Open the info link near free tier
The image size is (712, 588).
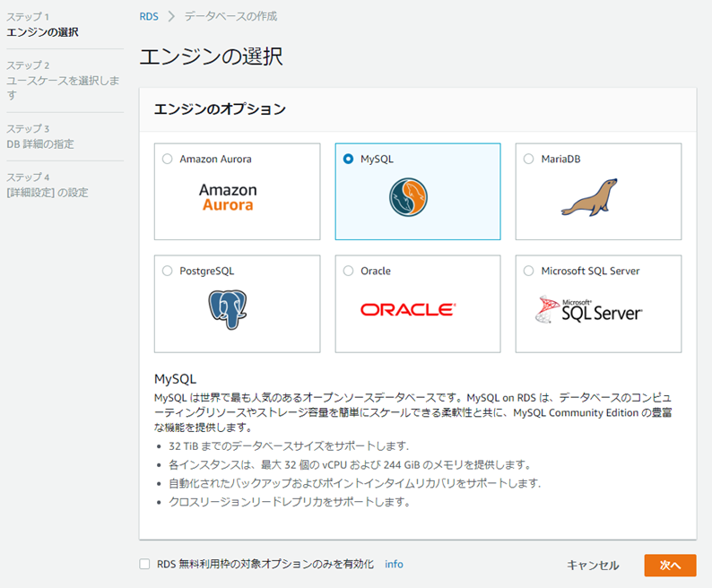point(394,565)
